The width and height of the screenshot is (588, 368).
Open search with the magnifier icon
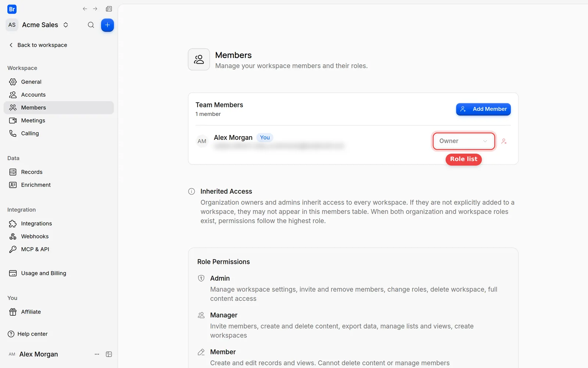pyautogui.click(x=91, y=25)
